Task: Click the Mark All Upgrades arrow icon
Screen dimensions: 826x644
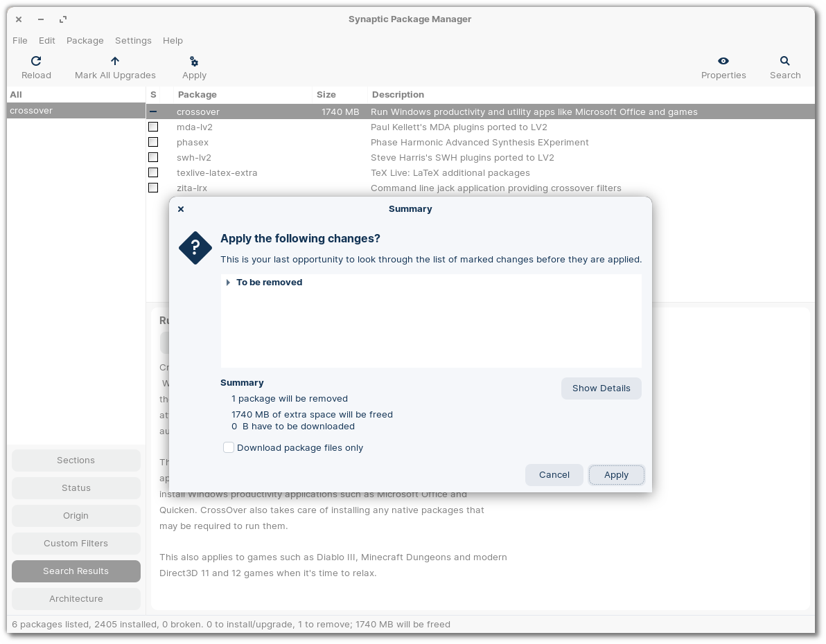Action: (x=115, y=61)
